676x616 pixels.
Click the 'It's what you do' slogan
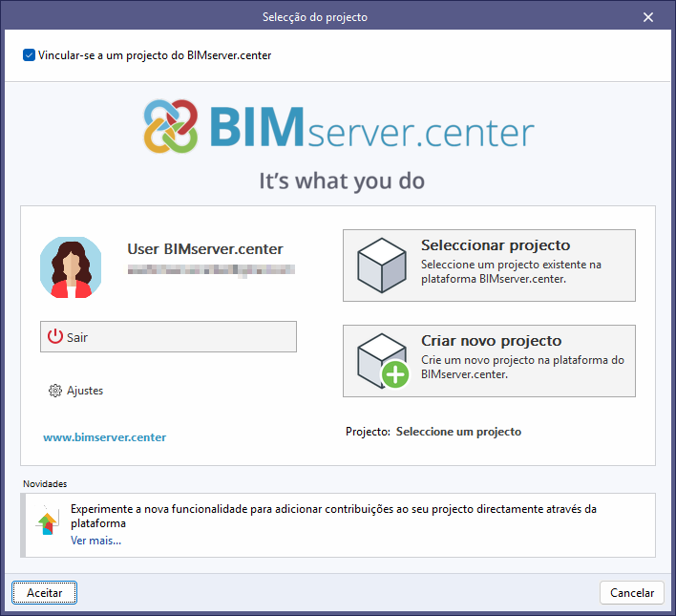click(342, 181)
